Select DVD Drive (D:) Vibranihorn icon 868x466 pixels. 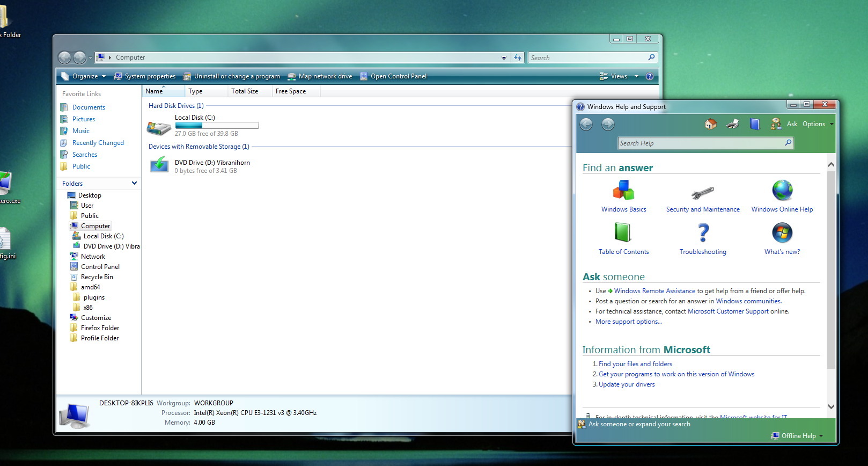coord(159,164)
